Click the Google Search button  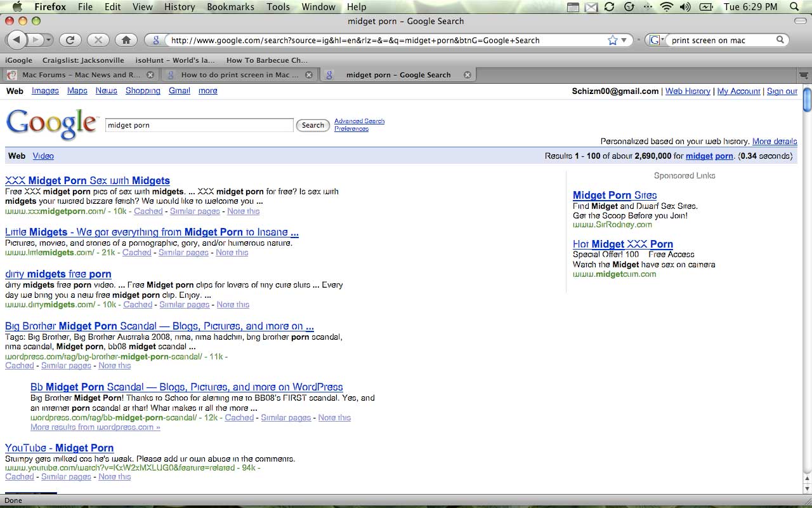pos(313,125)
